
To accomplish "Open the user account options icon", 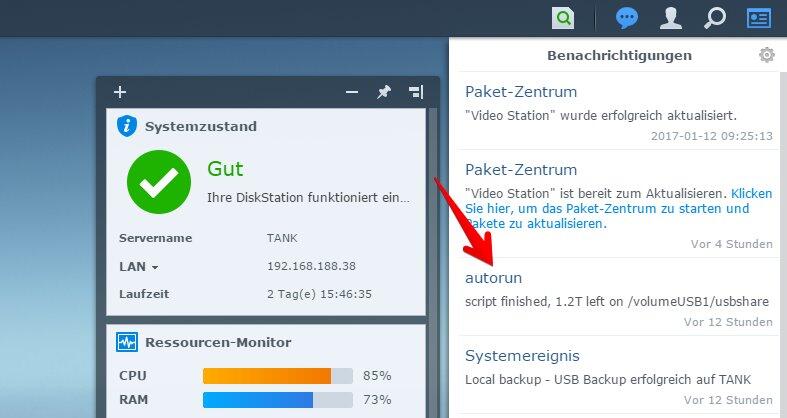I will 671,18.
